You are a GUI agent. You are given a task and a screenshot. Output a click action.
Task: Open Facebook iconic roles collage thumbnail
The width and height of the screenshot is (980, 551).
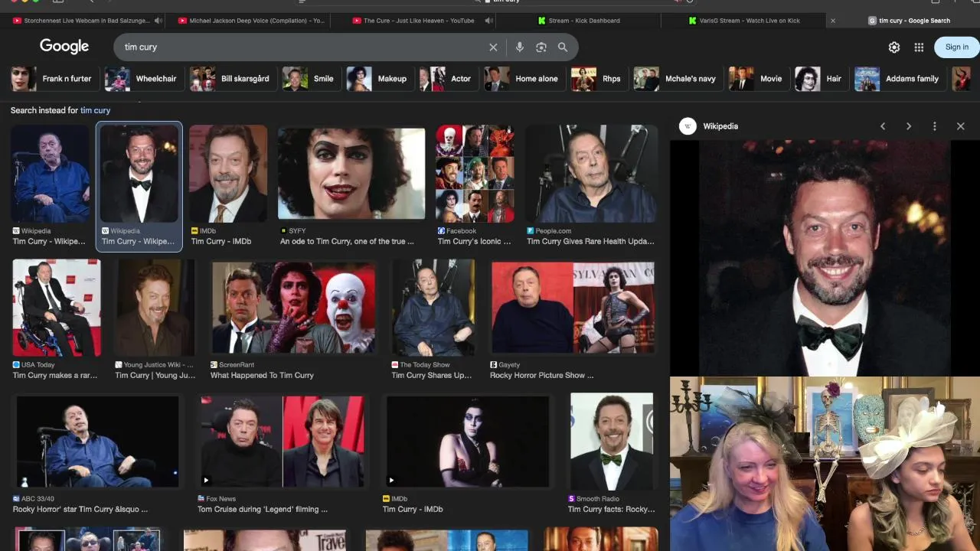(x=475, y=174)
